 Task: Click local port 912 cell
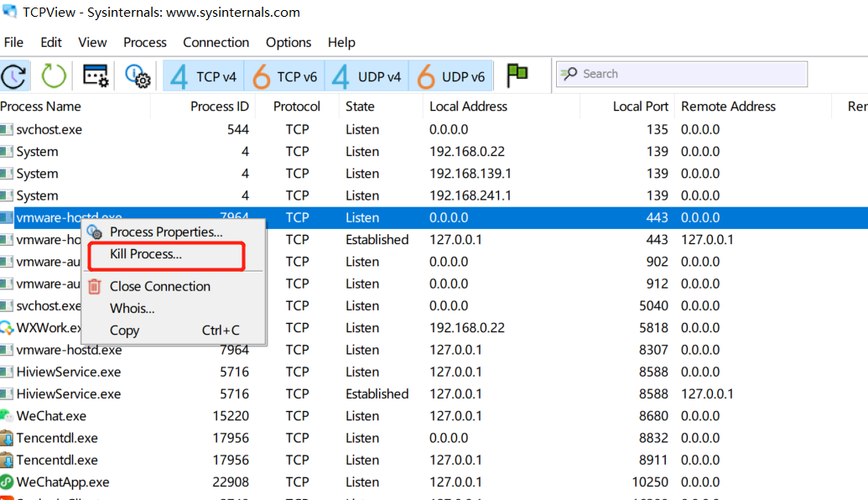click(x=657, y=284)
